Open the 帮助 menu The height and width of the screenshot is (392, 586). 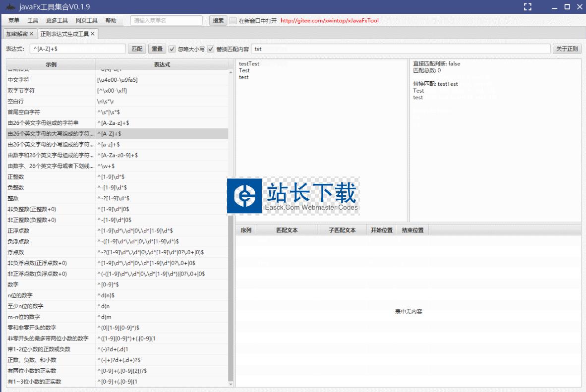click(111, 21)
